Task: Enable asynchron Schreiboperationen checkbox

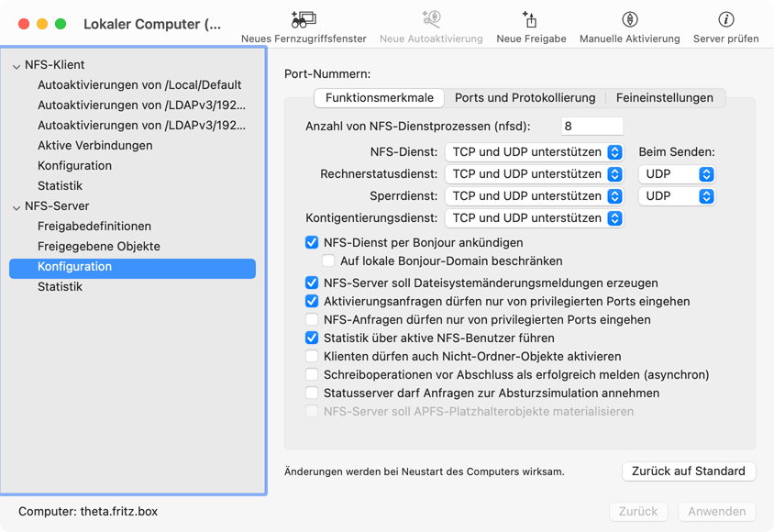Action: pos(312,374)
